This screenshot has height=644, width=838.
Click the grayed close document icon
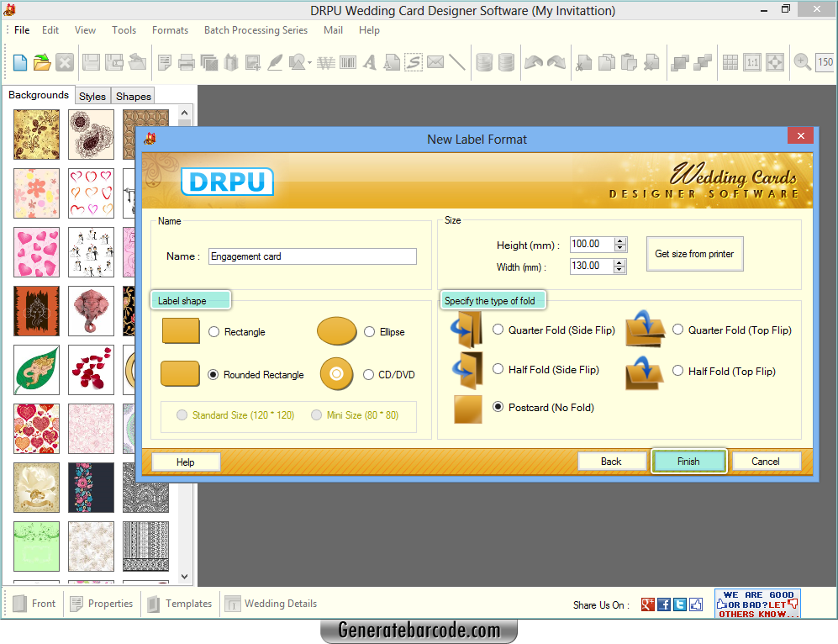pos(65,62)
